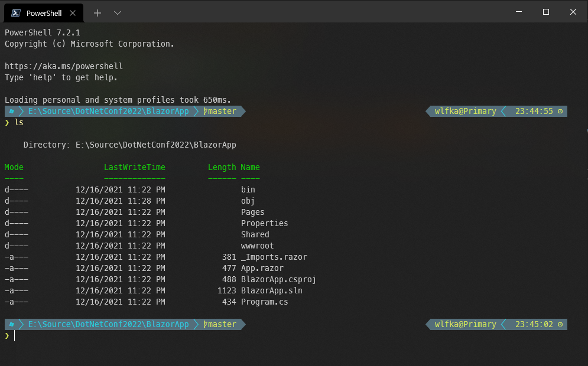Click the 'BlazorApp.sln' file name
This screenshot has width=588, height=366.
click(271, 290)
